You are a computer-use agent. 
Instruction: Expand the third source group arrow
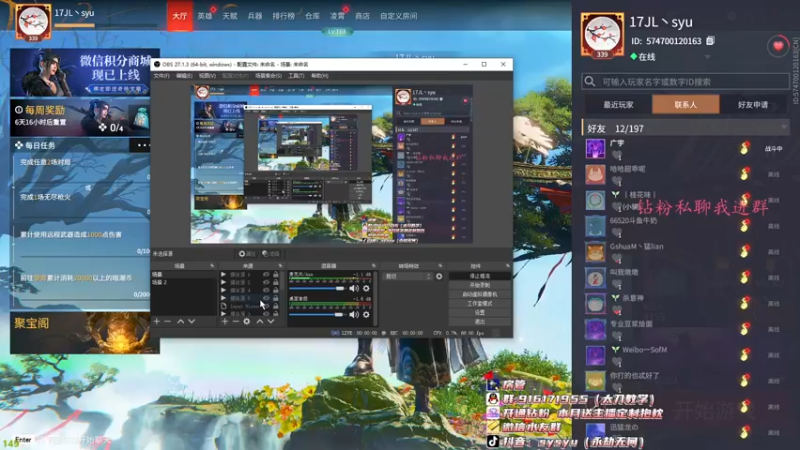click(x=223, y=290)
